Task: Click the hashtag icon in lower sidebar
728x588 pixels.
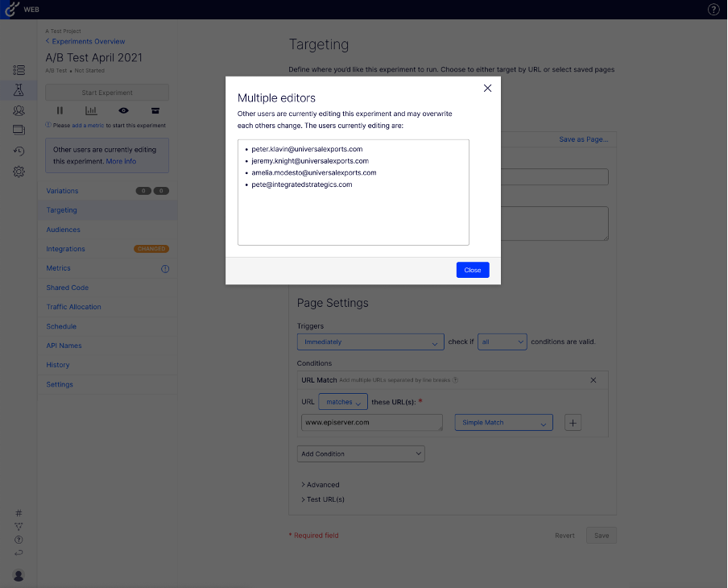Action: click(19, 513)
